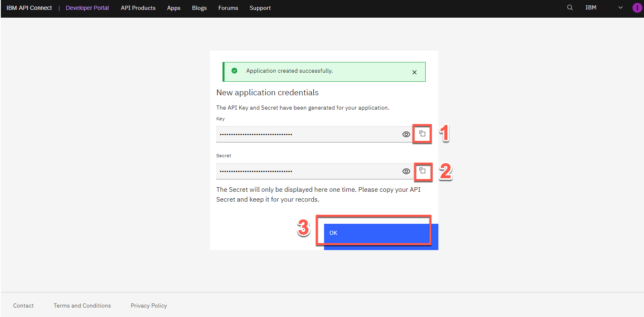Click the Developer Portal link
The width and height of the screenshot is (644, 317).
tap(87, 8)
